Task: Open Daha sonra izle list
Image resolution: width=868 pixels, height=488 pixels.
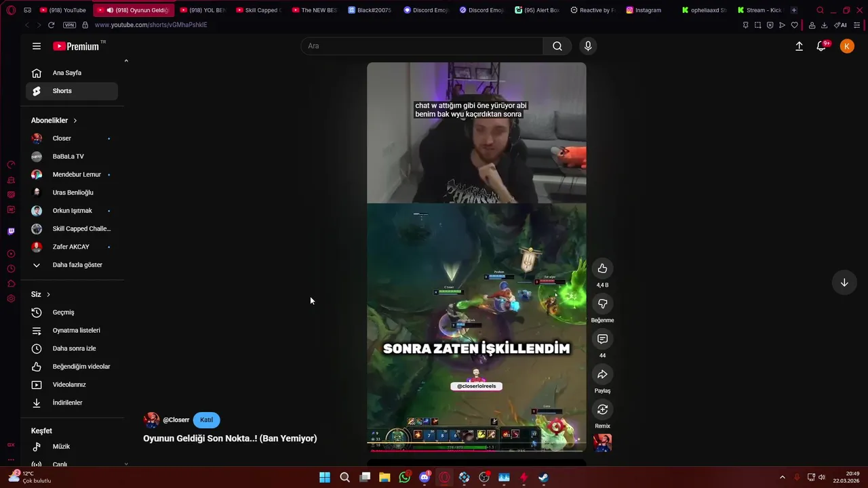Action: click(72, 348)
